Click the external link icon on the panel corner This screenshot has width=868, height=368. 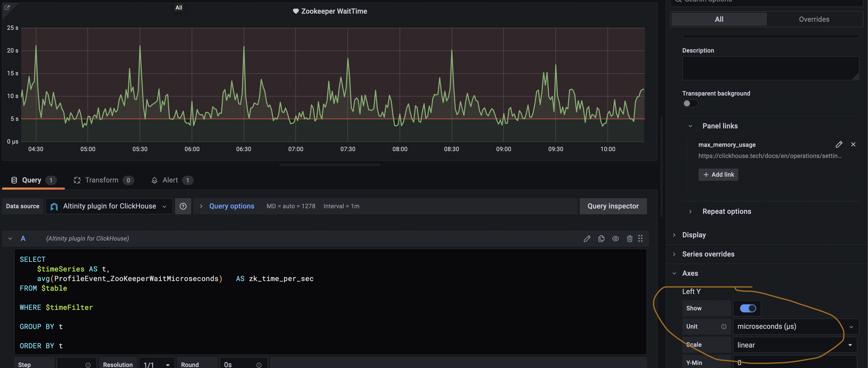click(x=7, y=7)
